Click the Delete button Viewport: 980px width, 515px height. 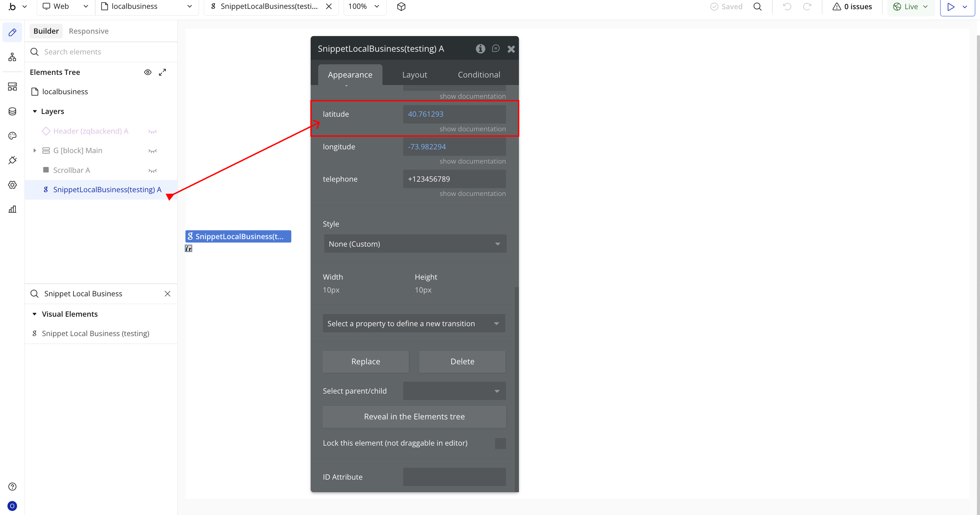pos(462,361)
